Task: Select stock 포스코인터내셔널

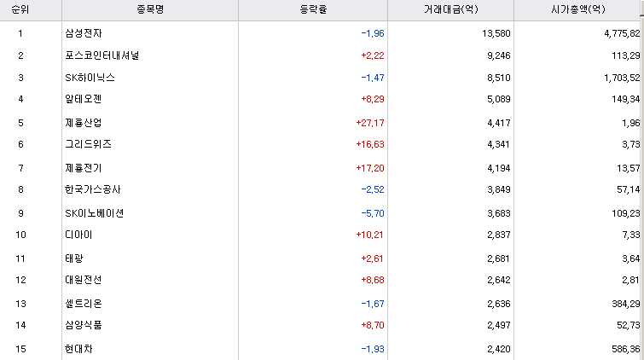Action: [102, 55]
